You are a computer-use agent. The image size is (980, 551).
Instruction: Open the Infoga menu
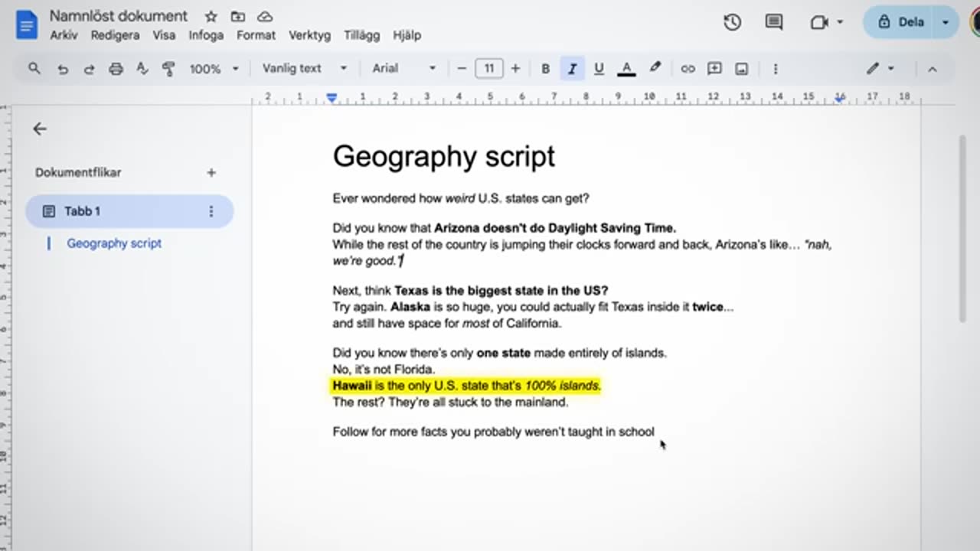tap(206, 35)
